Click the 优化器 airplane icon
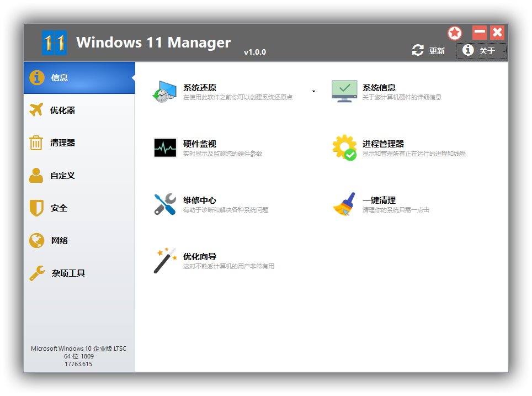Image resolution: width=532 pixels, height=396 pixels. [x=36, y=109]
